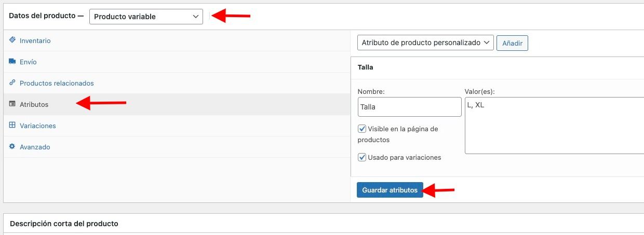
Task: Open the Producto variable type dropdown
Action: click(x=146, y=17)
